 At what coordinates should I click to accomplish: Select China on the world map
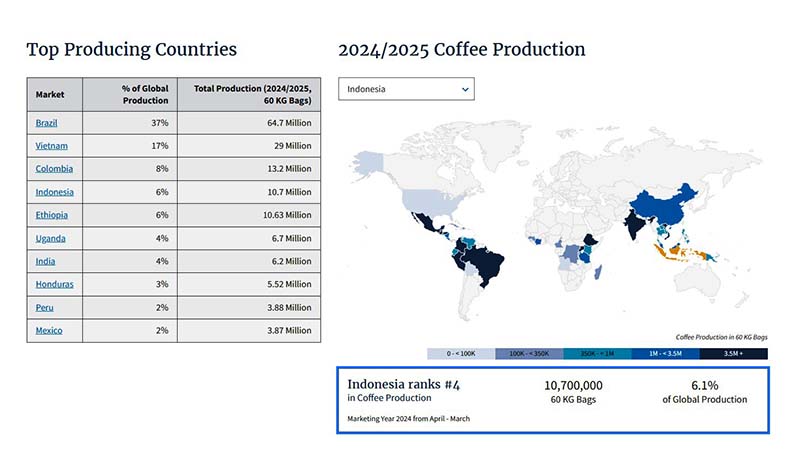[x=672, y=198]
